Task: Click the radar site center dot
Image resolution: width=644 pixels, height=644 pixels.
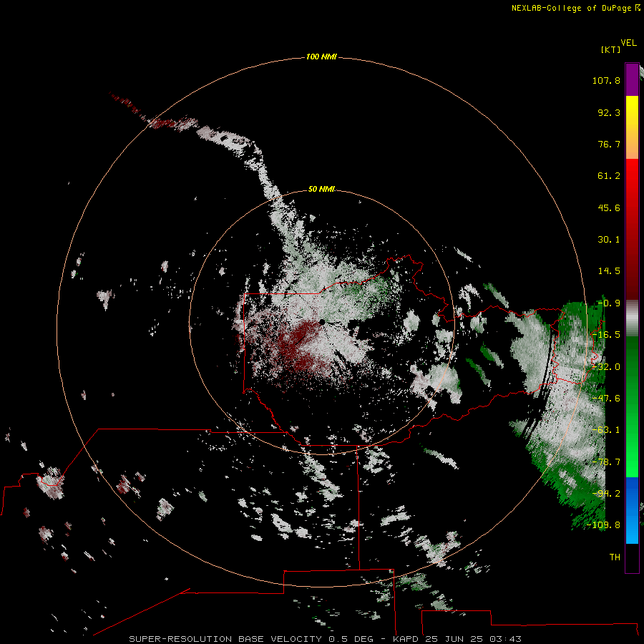Action: (x=321, y=322)
